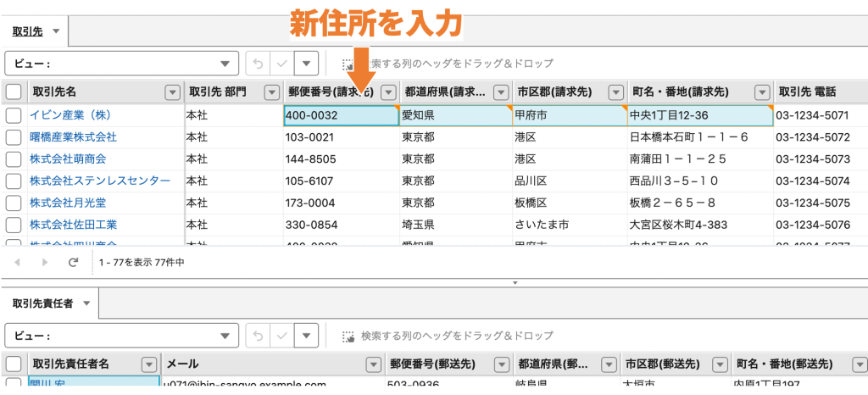Open 取引先名 column filter dropdown
The height and width of the screenshot is (395, 868).
[x=173, y=92]
